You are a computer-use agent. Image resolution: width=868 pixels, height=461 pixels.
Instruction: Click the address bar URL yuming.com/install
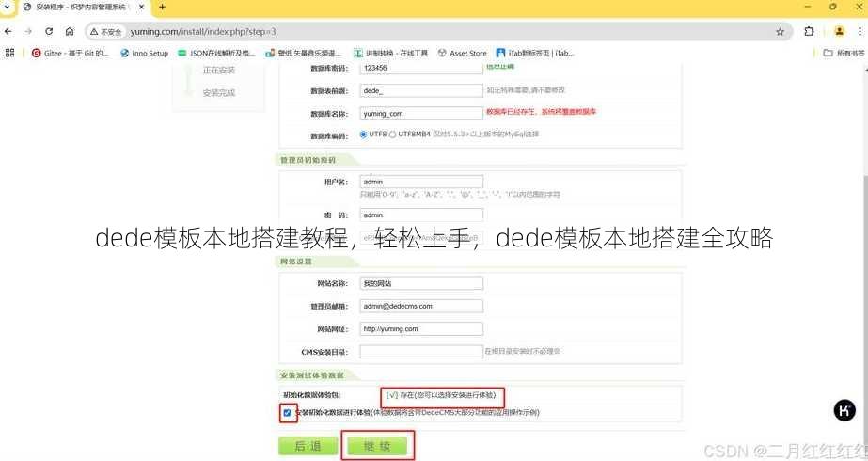[203, 32]
